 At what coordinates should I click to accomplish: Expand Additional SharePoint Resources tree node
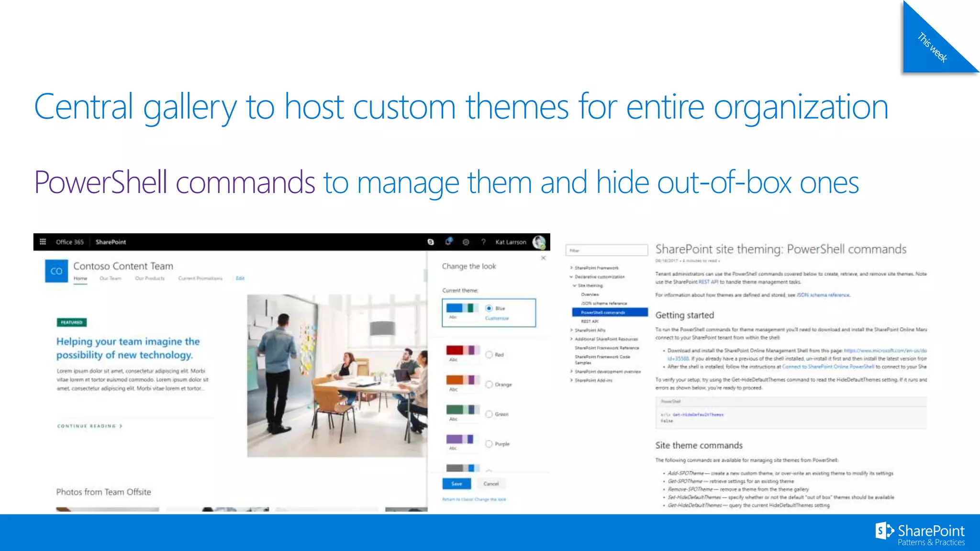(571, 339)
